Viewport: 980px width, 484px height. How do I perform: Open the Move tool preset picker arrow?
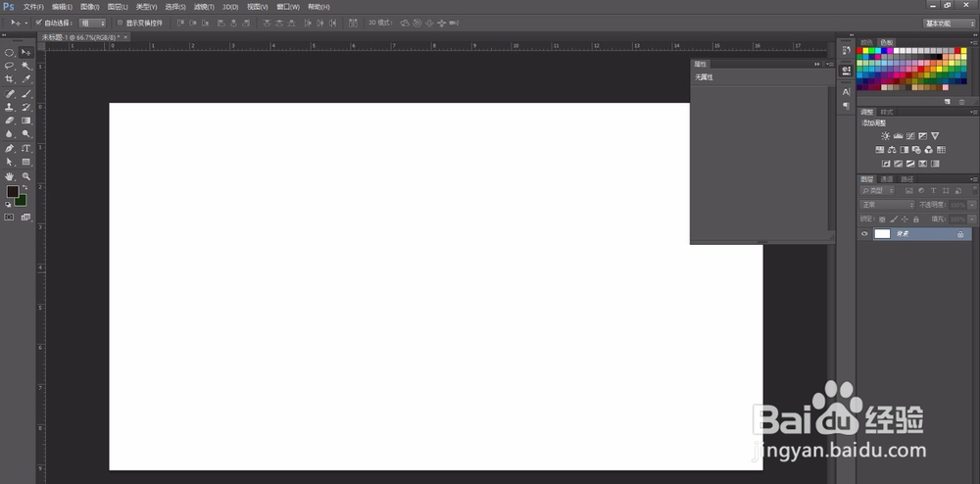click(x=26, y=24)
